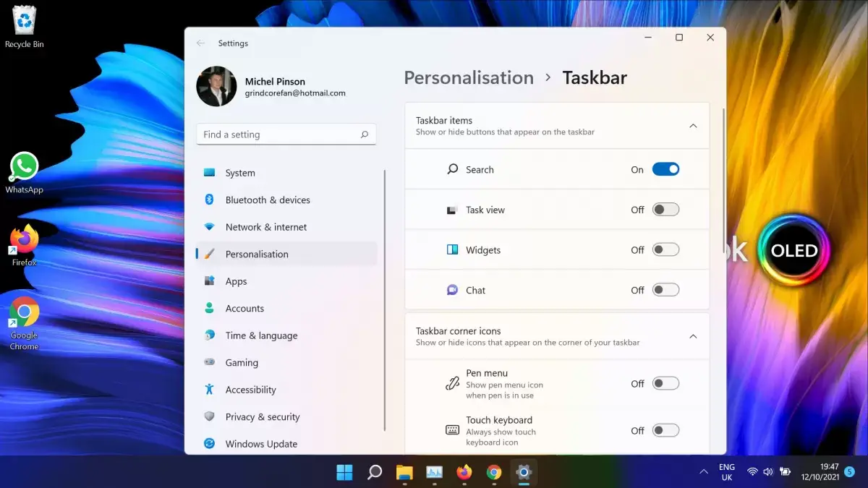This screenshot has width=868, height=488.
Task: Click the Gaming controller icon
Action: tap(209, 362)
